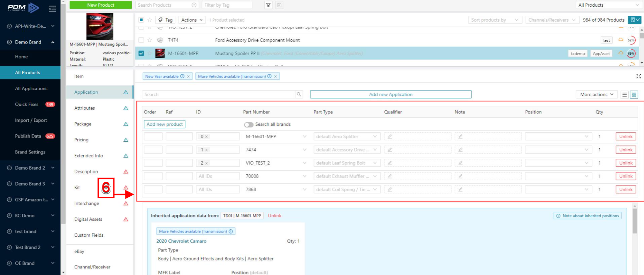Switch to the list view layout icon
The height and width of the screenshot is (275, 644).
pyautogui.click(x=624, y=95)
